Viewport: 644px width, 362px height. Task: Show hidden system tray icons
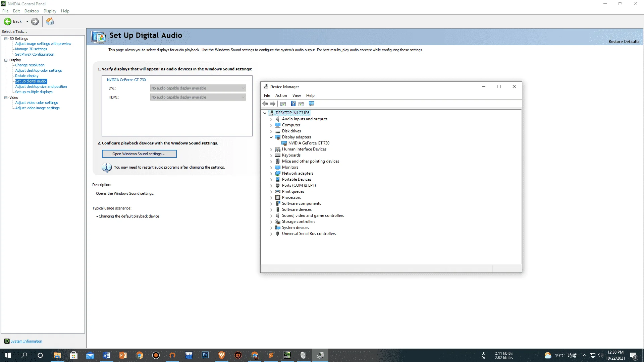585,355
